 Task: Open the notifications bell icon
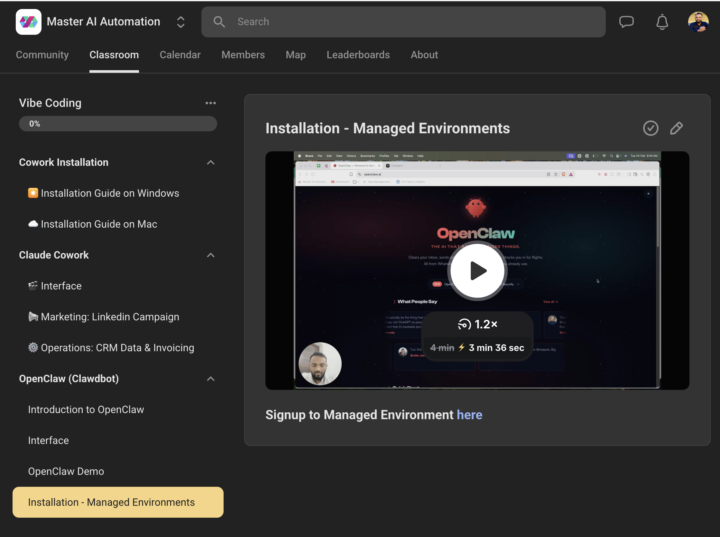pos(662,22)
